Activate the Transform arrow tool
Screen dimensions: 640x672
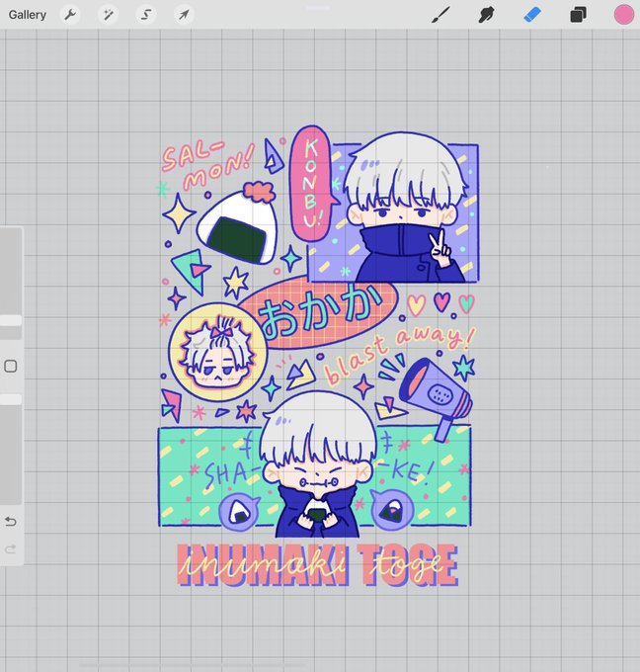tap(184, 15)
